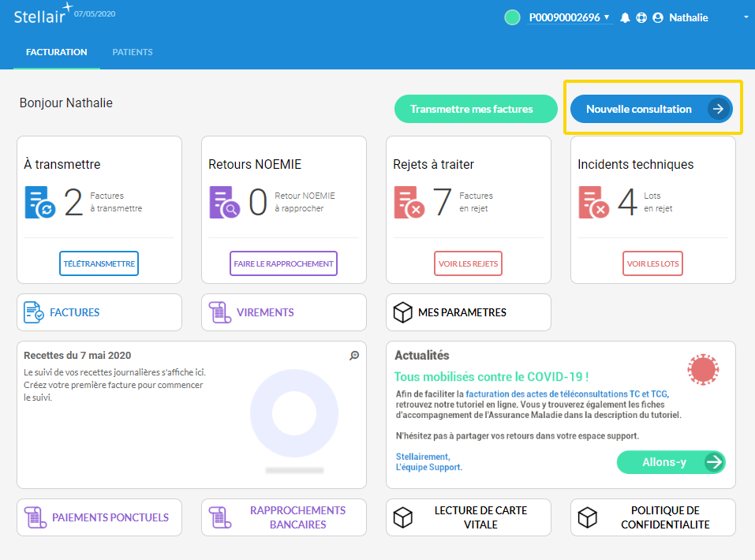The height and width of the screenshot is (560, 755).
Task: Open MES PARAMETRES tile
Action: (468, 312)
